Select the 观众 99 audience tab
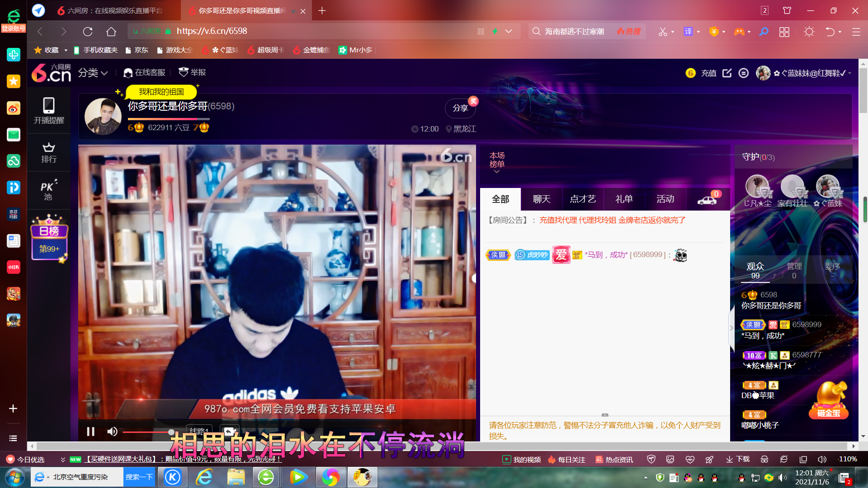The height and width of the screenshot is (488, 868). [755, 270]
